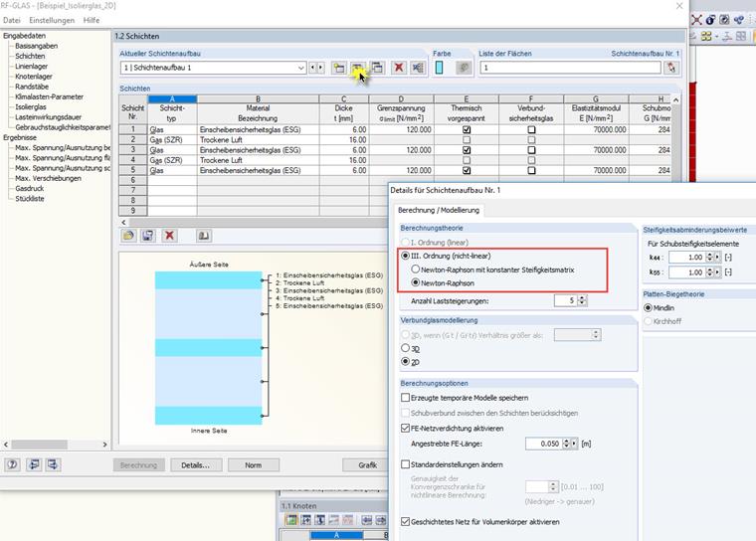Go to next input table
This screenshot has width=756, height=541.
tap(53, 464)
